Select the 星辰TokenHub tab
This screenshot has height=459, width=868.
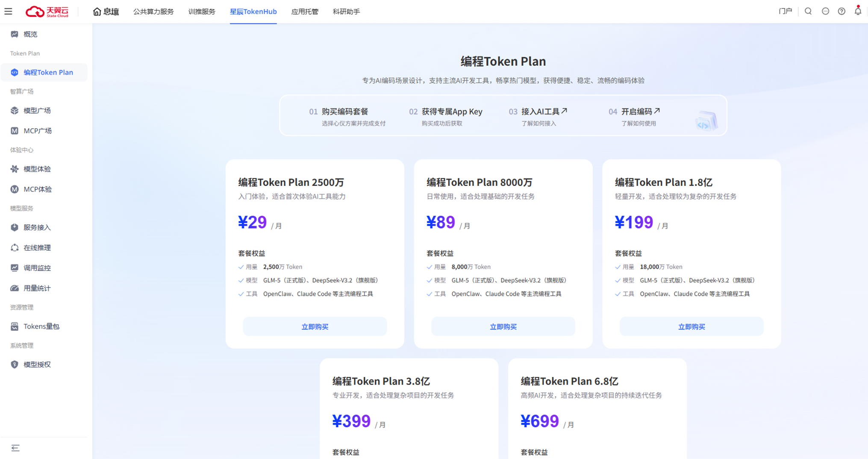coord(253,12)
